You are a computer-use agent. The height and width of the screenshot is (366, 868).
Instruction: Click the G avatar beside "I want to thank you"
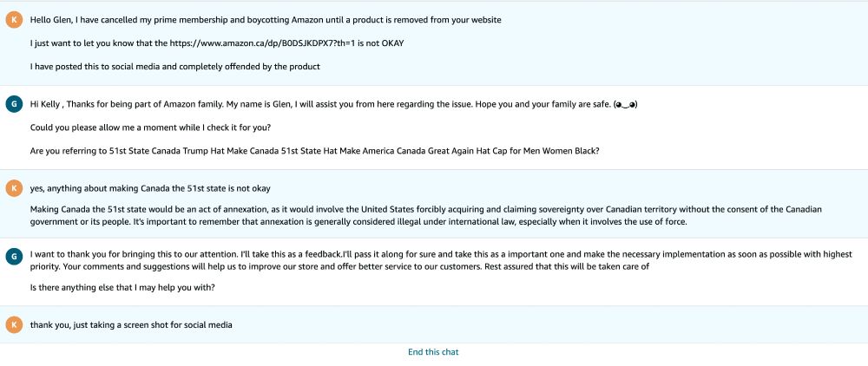13,255
